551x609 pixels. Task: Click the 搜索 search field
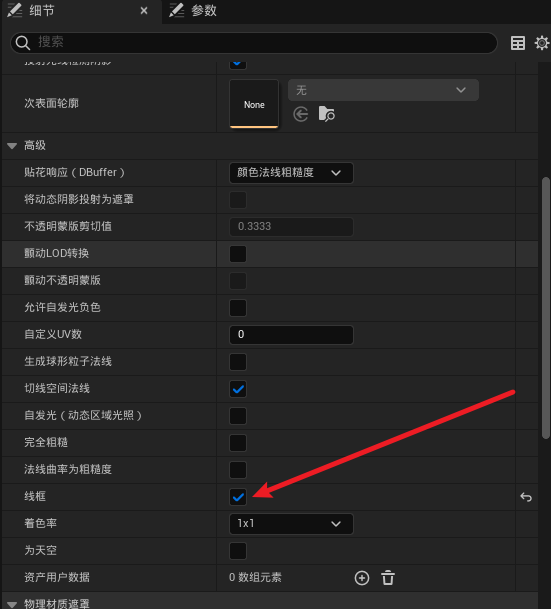click(x=254, y=43)
